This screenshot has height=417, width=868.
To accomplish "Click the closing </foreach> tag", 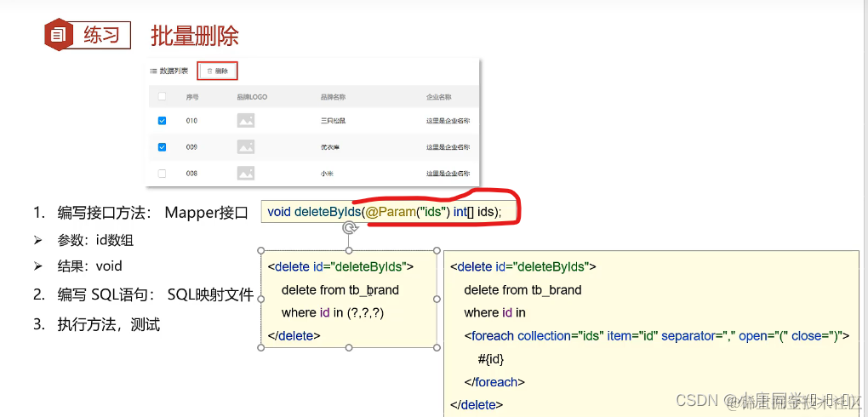I will (494, 381).
